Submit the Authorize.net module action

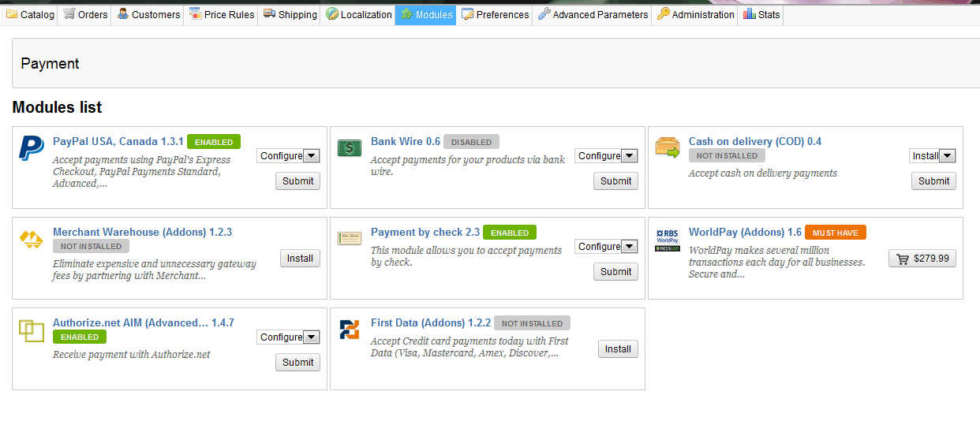tap(297, 362)
